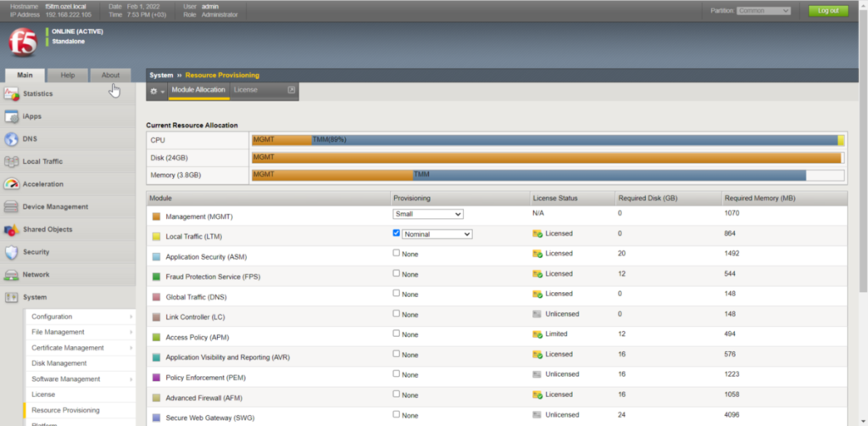This screenshot has width=868, height=426.
Task: Click the LTM Licensed status icon
Action: (x=537, y=233)
